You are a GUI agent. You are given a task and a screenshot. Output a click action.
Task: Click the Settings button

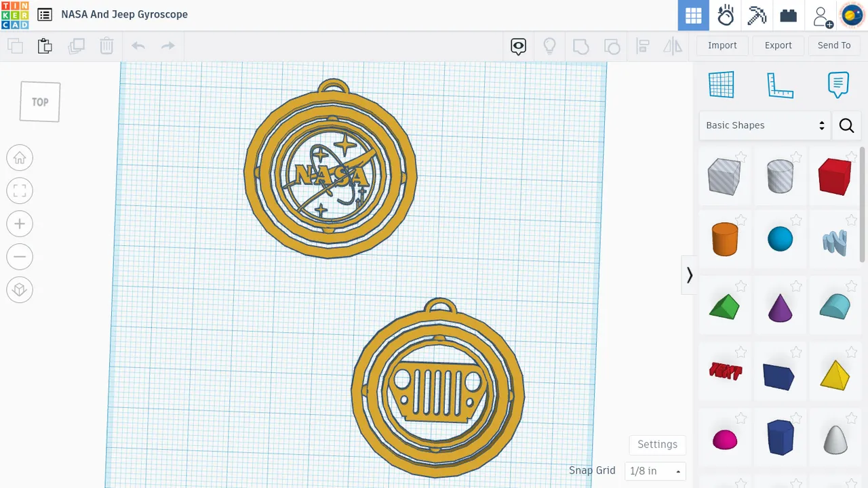click(x=657, y=445)
